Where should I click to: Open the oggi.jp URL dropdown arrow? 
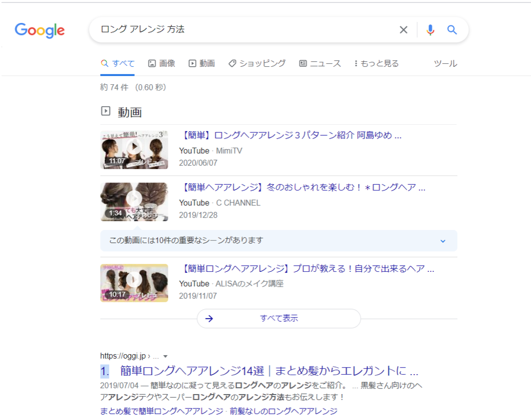[x=166, y=356]
